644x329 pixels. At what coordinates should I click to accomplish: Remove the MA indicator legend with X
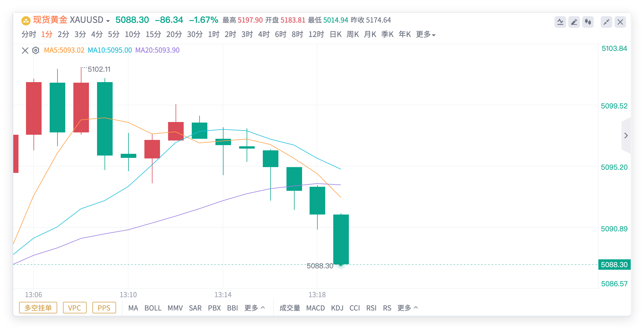[x=25, y=51]
